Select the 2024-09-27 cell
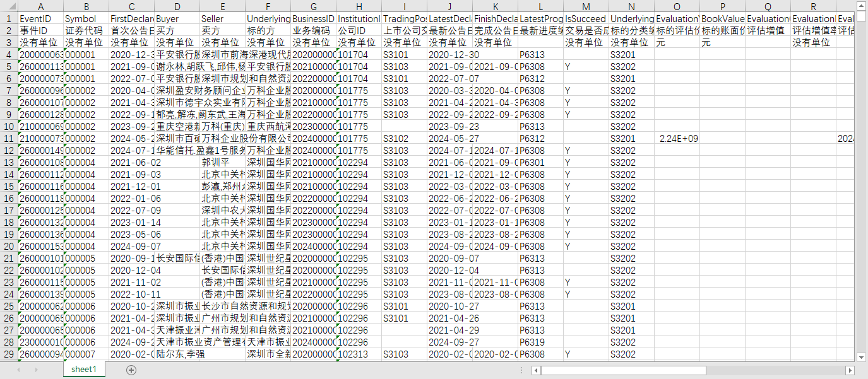Viewport: 868px width, 379px height. pos(449,342)
